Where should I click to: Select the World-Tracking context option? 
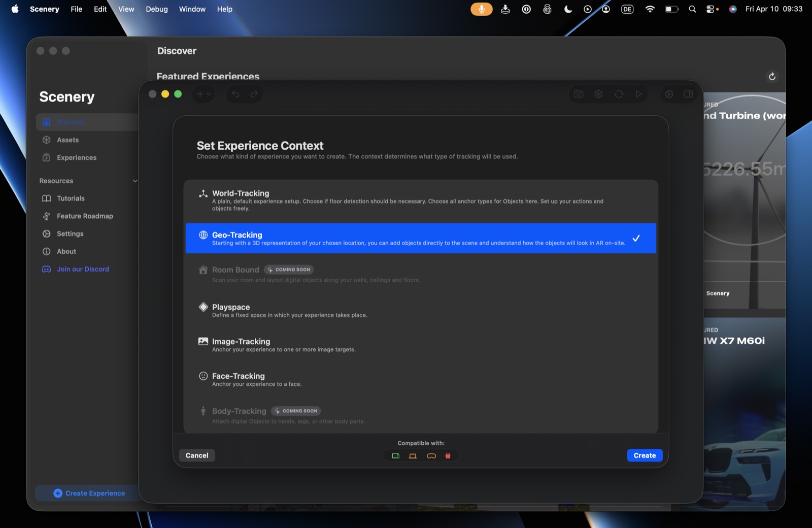421,201
